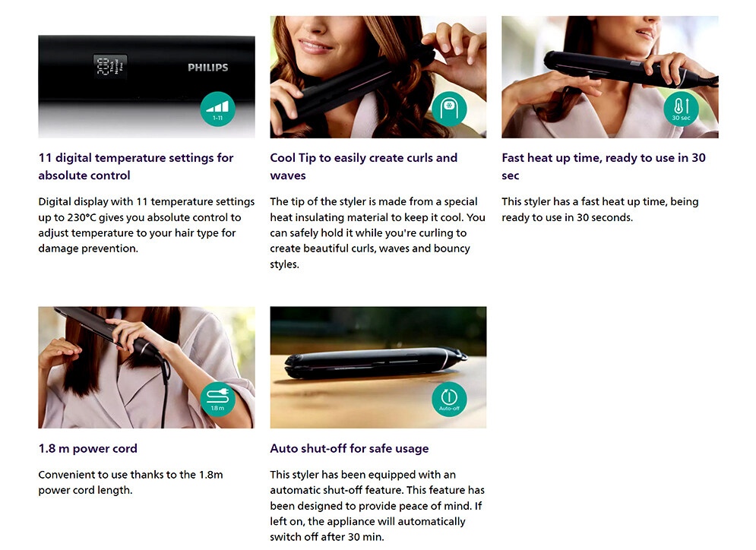The height and width of the screenshot is (550, 756).
Task: Click the text describing automatic shut-off after 30 min
Action: (377, 506)
